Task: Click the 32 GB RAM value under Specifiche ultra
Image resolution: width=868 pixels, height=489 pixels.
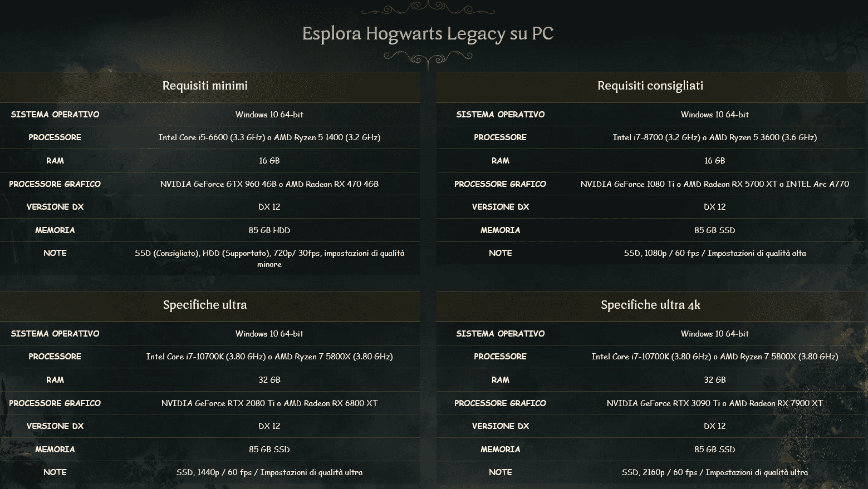Action: pos(269,380)
